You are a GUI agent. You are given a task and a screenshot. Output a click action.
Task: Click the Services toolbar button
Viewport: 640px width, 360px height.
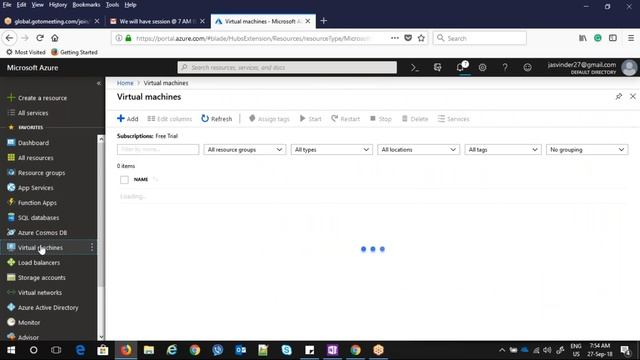coord(453,119)
